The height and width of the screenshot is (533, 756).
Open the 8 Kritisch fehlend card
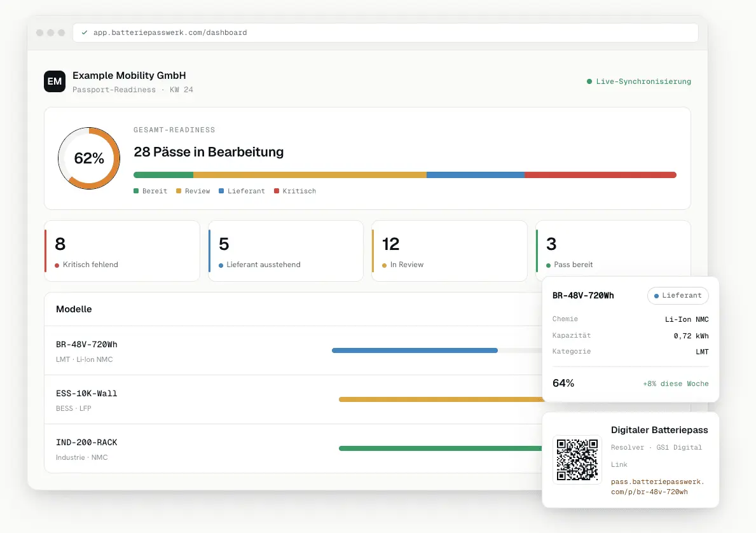(122, 251)
